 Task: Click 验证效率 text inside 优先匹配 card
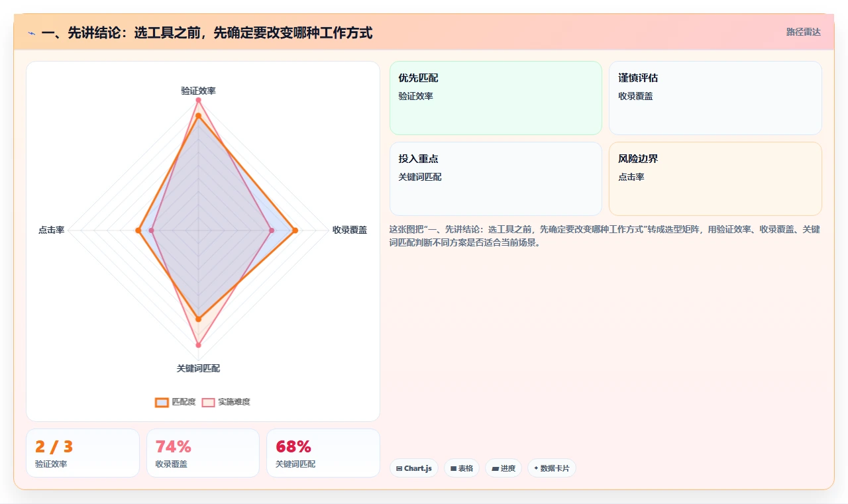click(415, 96)
